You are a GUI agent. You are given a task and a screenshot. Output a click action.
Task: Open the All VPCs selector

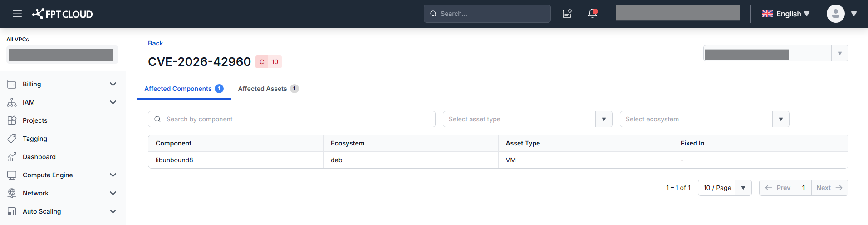(x=61, y=55)
